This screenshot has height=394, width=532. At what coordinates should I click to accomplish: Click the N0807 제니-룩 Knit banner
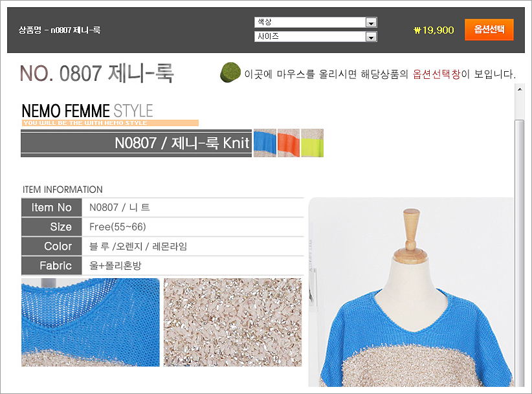point(136,143)
